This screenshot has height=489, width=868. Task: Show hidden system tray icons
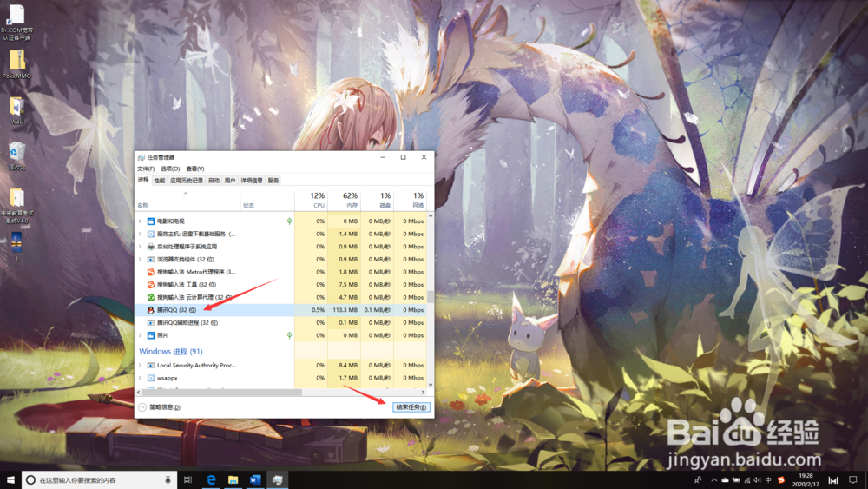pyautogui.click(x=714, y=480)
